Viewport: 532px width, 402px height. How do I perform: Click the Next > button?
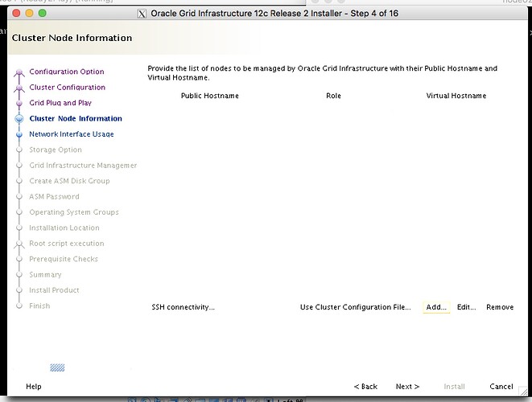[407, 387]
